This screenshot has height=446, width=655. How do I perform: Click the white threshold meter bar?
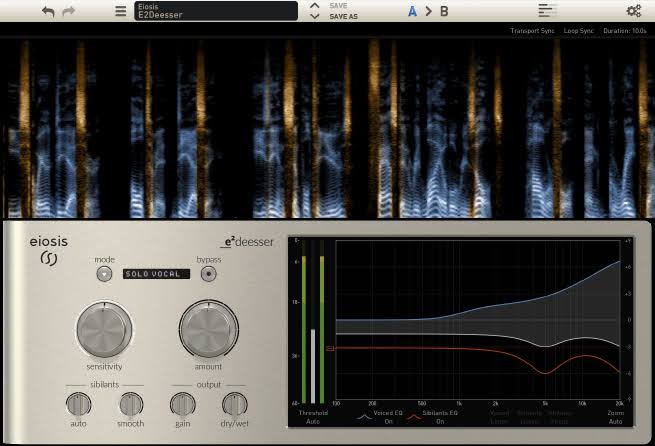point(313,366)
